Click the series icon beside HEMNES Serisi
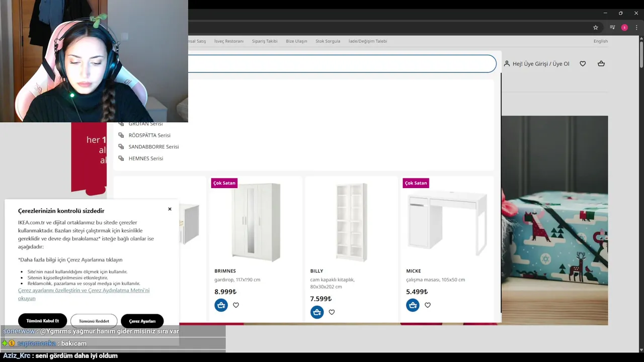The width and height of the screenshot is (644, 362). tap(121, 158)
